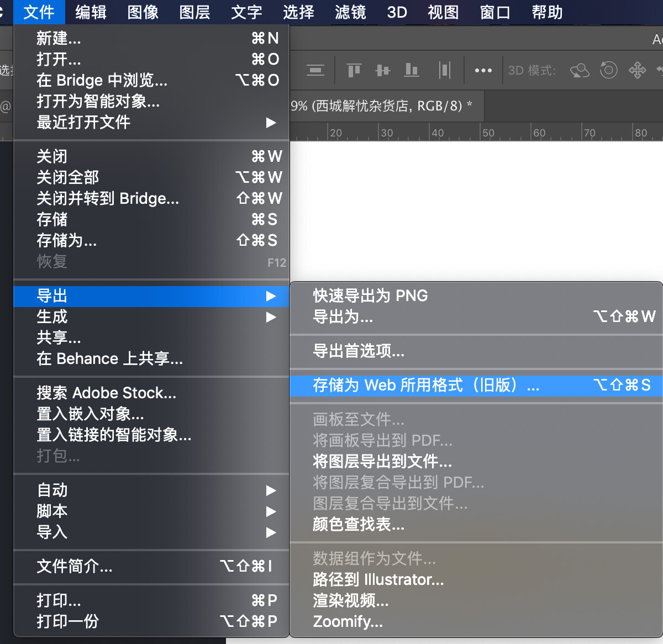The height and width of the screenshot is (644, 663).
Task: Select the align vertical centers icon
Action: (x=315, y=70)
